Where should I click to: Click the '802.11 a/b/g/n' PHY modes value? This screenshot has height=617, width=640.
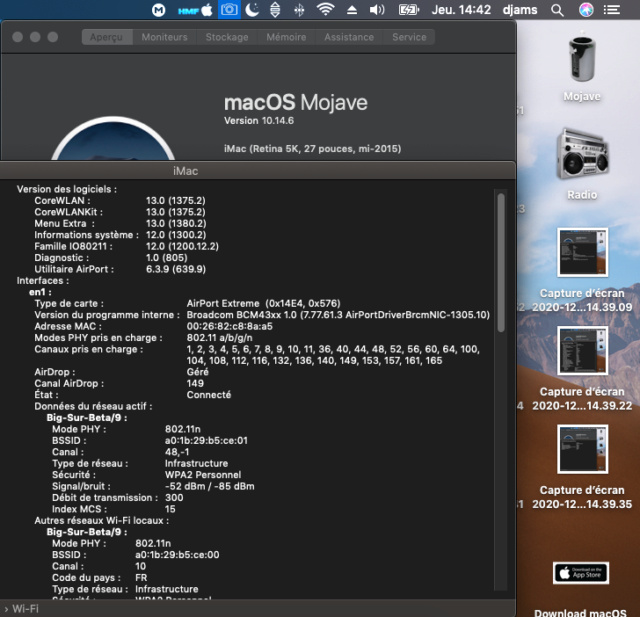click(x=220, y=338)
